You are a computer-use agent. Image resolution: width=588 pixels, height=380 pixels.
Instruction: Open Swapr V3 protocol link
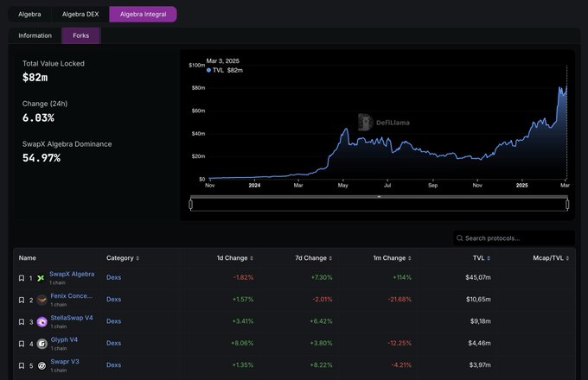pos(65,362)
